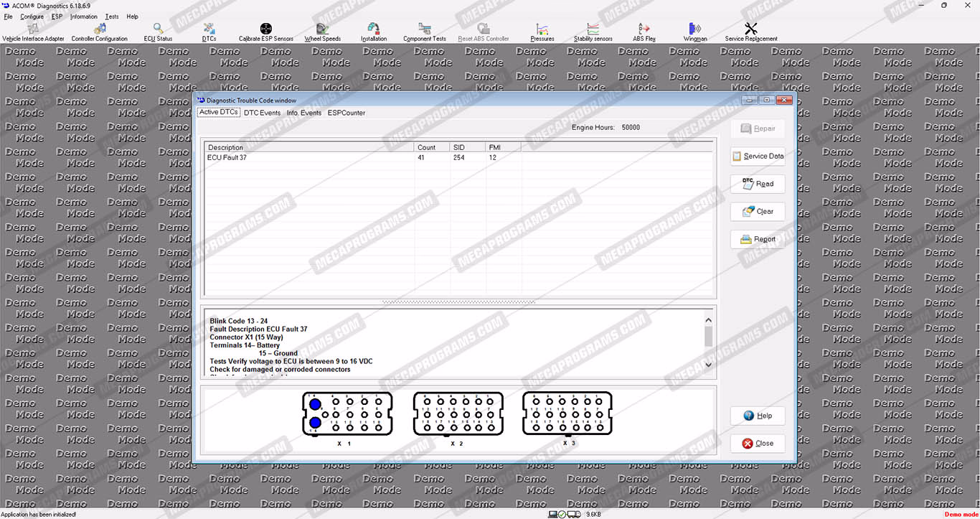980x519 pixels.
Task: Open the Configure menu
Action: [32, 17]
